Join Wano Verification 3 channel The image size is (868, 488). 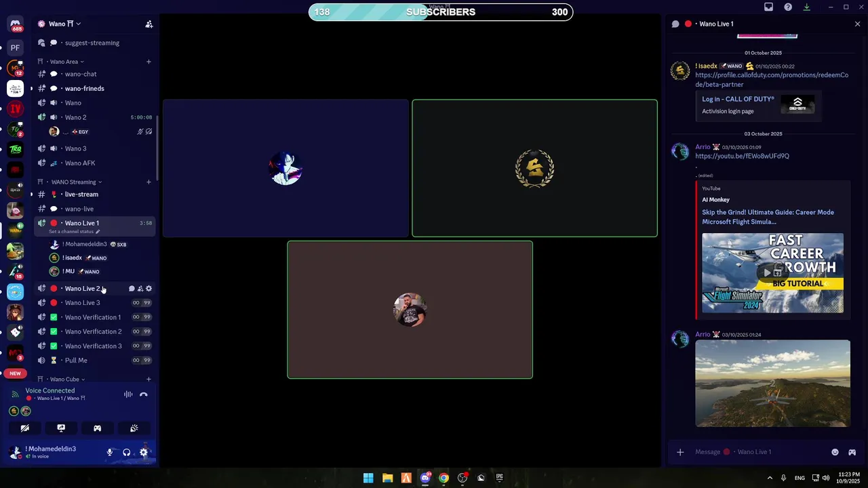click(95, 346)
